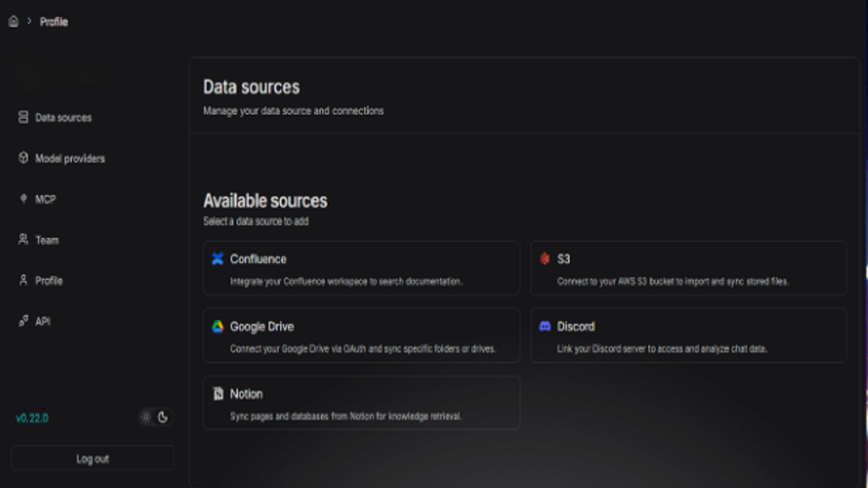The image size is (868, 488).
Task: Click the Team people icon
Action: point(23,239)
